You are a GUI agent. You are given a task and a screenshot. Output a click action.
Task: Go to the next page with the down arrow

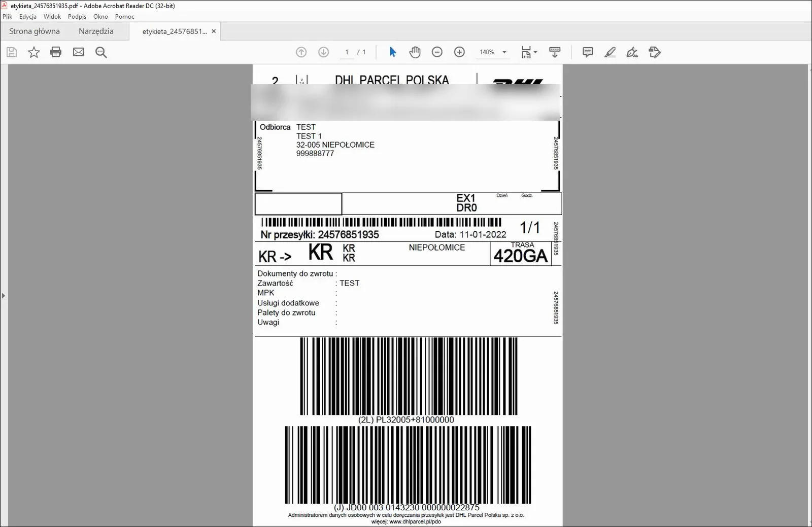324,52
